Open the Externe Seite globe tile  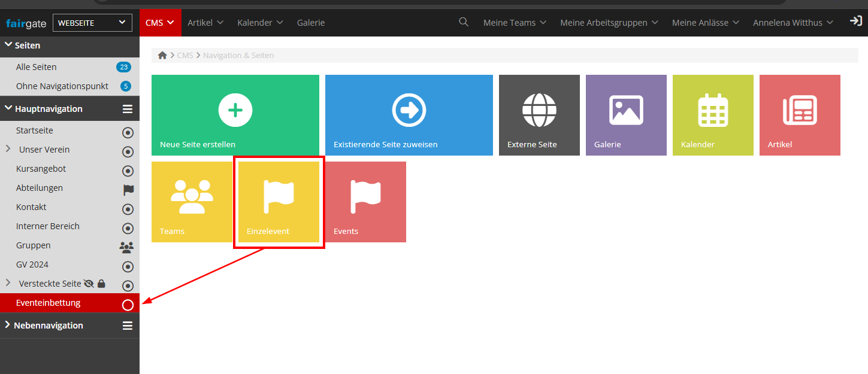[539, 115]
